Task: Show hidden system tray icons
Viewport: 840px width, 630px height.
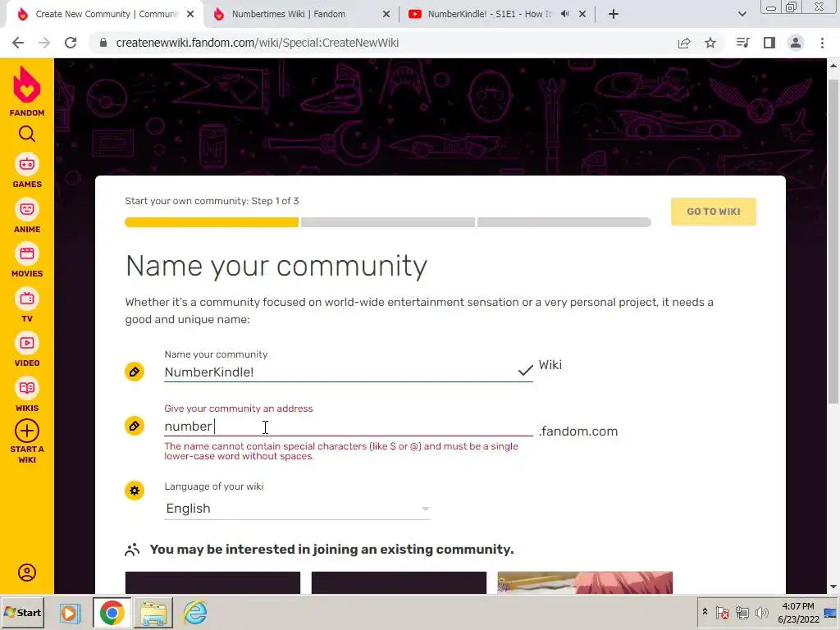Action: (x=705, y=612)
